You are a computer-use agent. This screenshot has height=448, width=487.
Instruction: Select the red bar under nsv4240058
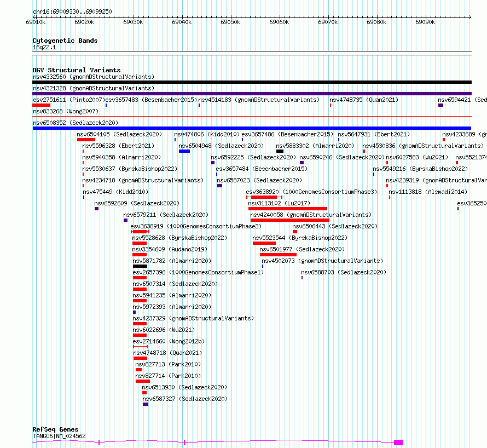point(290,220)
